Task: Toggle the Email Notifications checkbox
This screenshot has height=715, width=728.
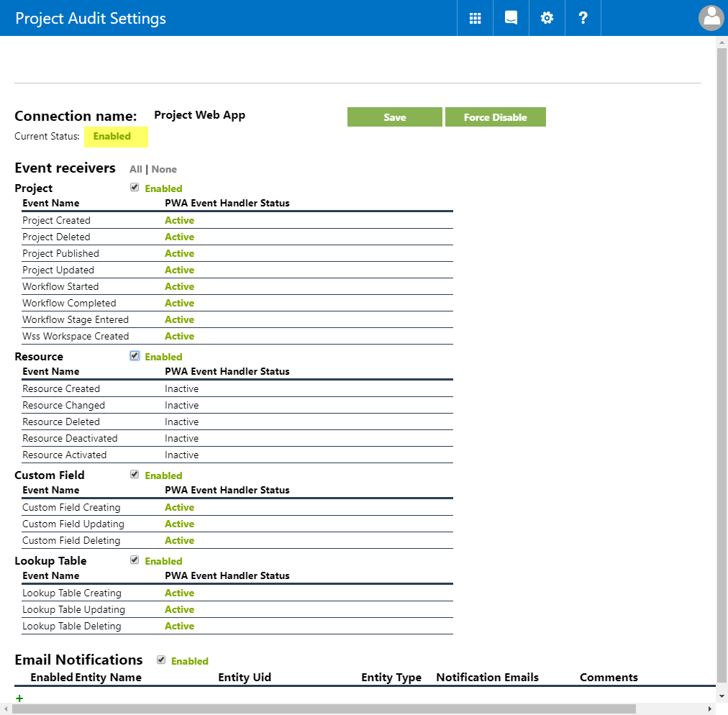Action: tap(161, 660)
